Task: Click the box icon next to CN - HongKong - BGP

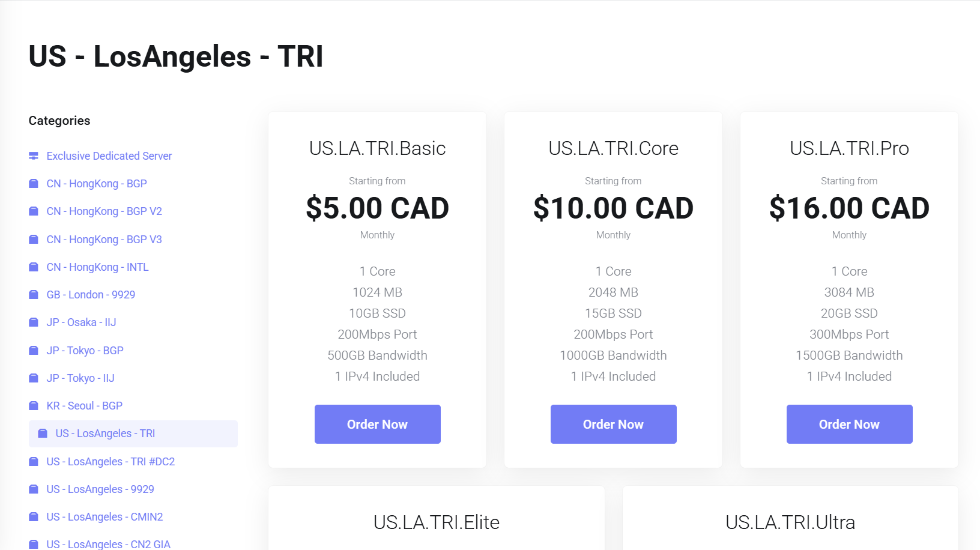Action: click(34, 184)
